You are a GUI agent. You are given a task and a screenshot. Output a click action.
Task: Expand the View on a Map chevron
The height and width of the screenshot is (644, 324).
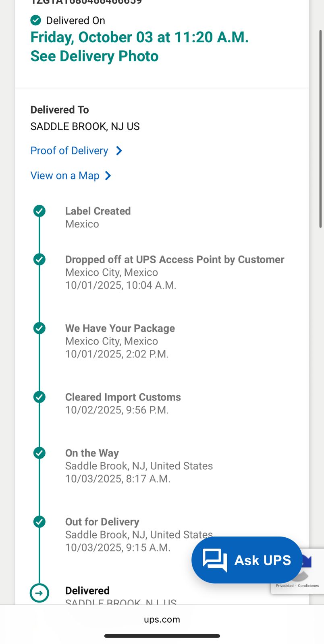click(108, 176)
